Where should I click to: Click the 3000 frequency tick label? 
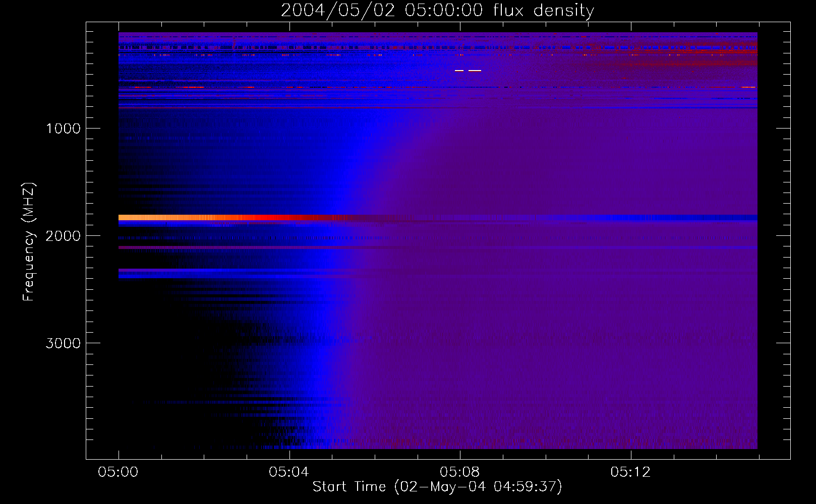(63, 343)
